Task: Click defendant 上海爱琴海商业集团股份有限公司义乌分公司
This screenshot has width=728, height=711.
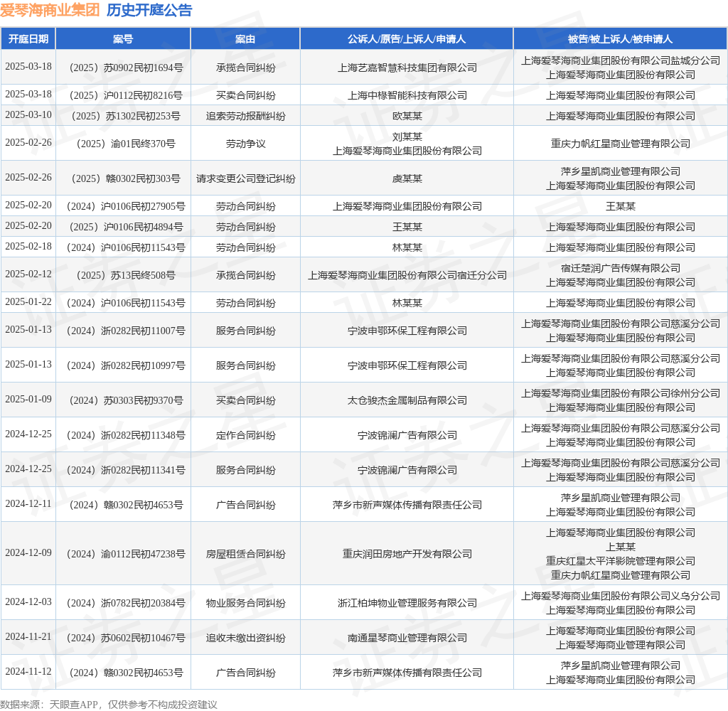Action: (620, 596)
